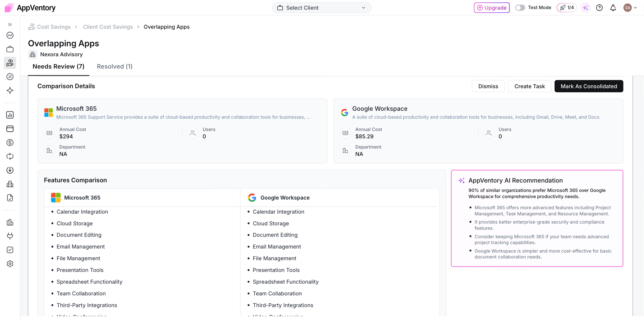Click Users icon in Google Workspace card

pyautogui.click(x=489, y=133)
